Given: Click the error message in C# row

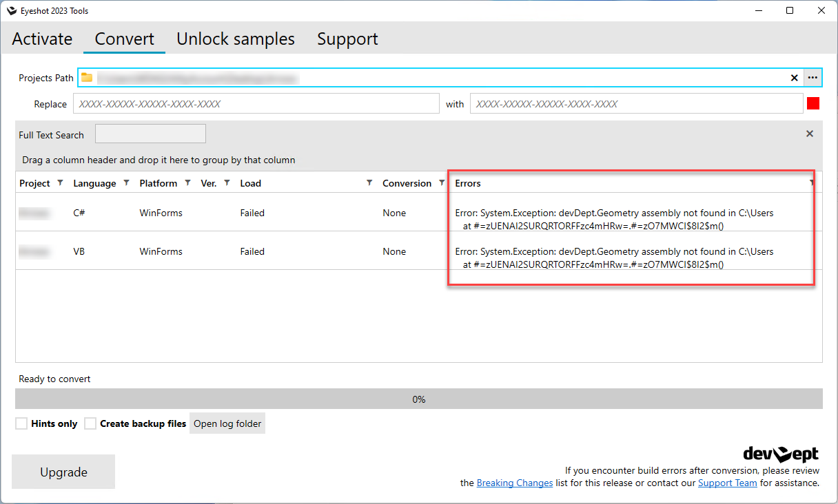Looking at the screenshot, I should point(614,219).
